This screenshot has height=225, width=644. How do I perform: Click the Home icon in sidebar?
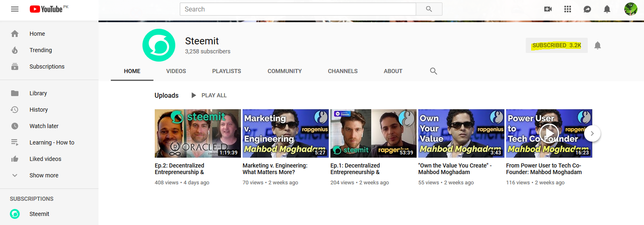[x=15, y=34]
